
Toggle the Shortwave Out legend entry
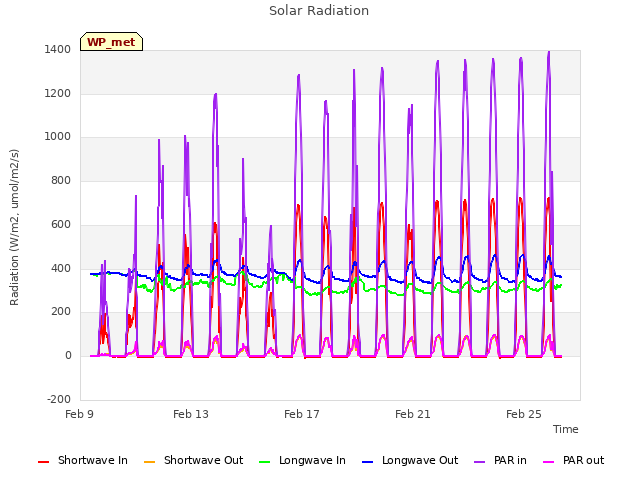click(x=193, y=460)
